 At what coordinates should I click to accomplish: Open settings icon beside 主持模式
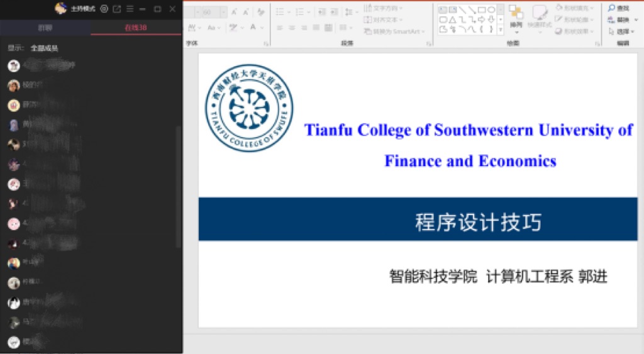pyautogui.click(x=104, y=9)
